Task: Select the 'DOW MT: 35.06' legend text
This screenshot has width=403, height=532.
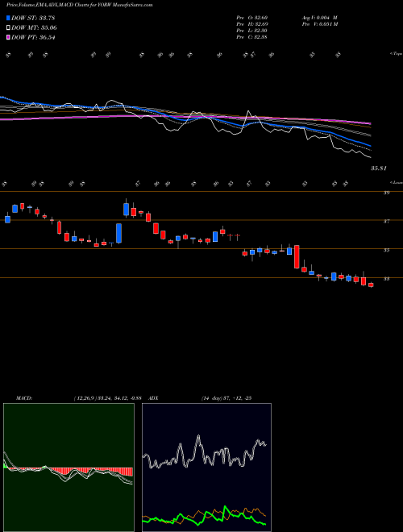Action: tap(34, 28)
